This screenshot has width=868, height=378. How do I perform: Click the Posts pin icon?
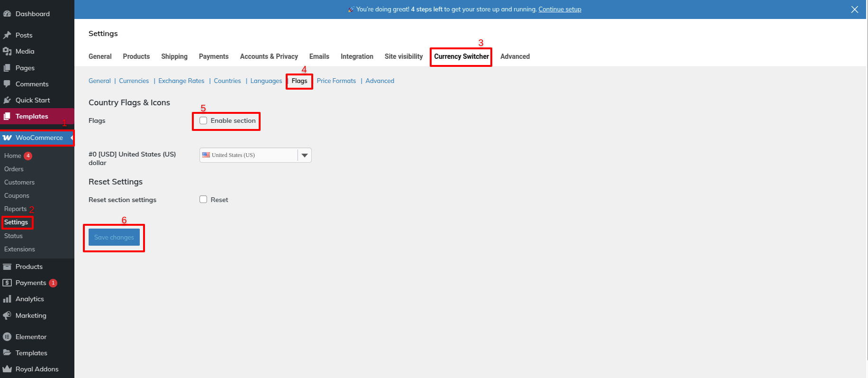tap(7, 35)
